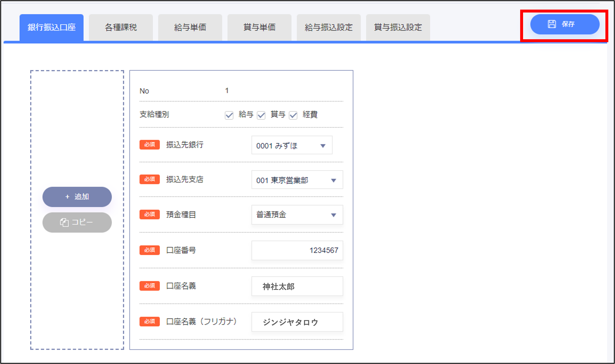This screenshot has width=615, height=364.
Task: Open the 預金種目 dropdown
Action: pos(297,215)
